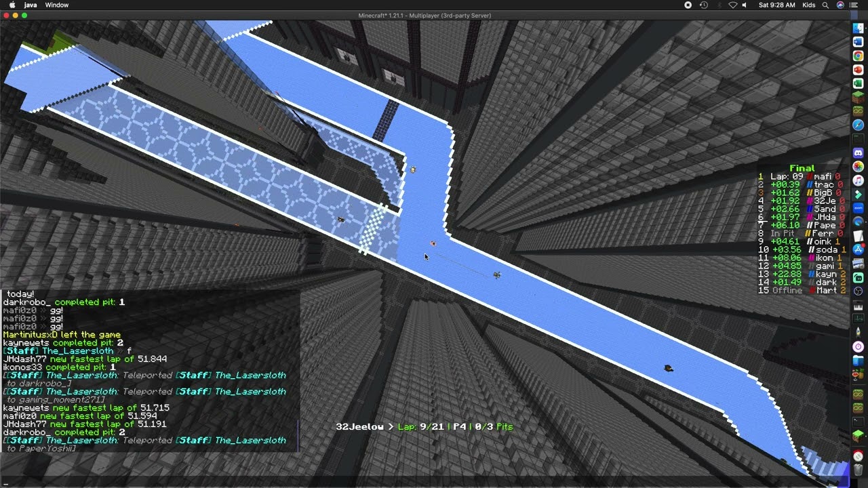This screenshot has width=868, height=488.
Task: Launch Microsoft Word from the dock
Action: click(858, 42)
